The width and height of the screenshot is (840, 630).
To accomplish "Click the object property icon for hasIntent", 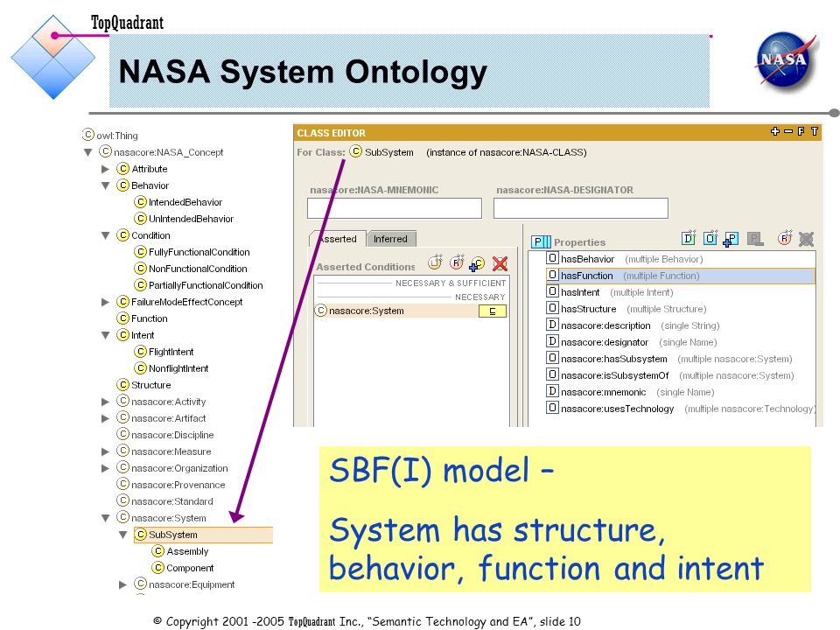I will point(552,291).
